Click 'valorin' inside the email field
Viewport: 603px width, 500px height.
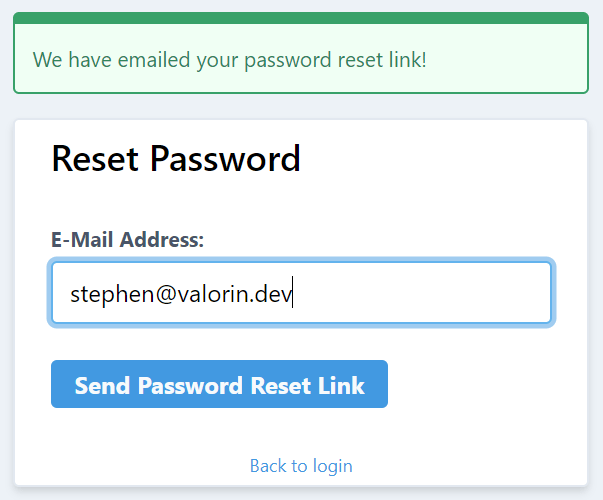[x=212, y=294]
